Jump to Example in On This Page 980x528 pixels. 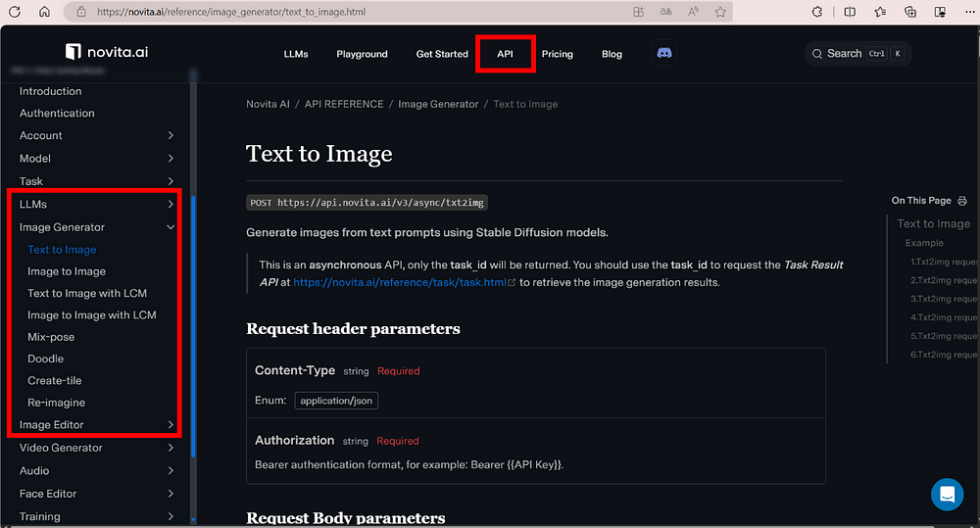point(924,243)
